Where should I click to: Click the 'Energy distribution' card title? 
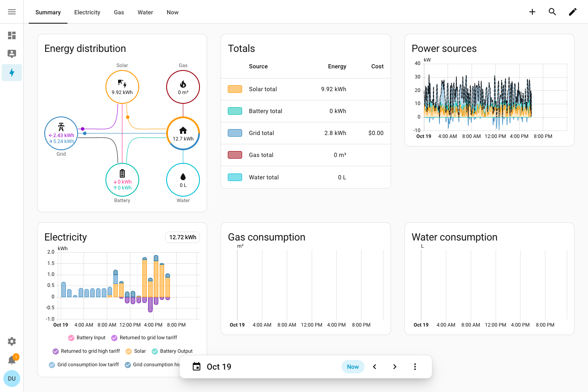tap(85, 49)
